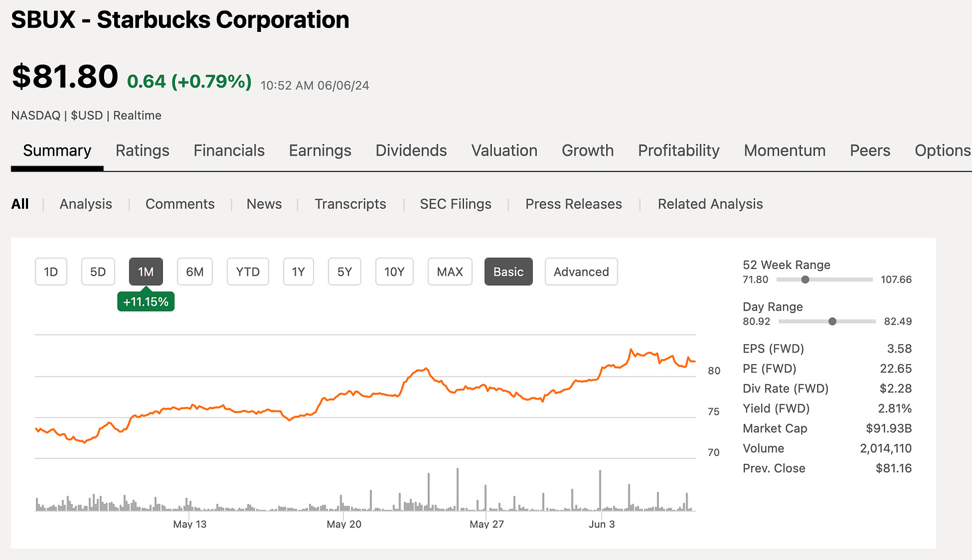Select the Basic chart mode
This screenshot has height=560, width=972.
(x=509, y=272)
